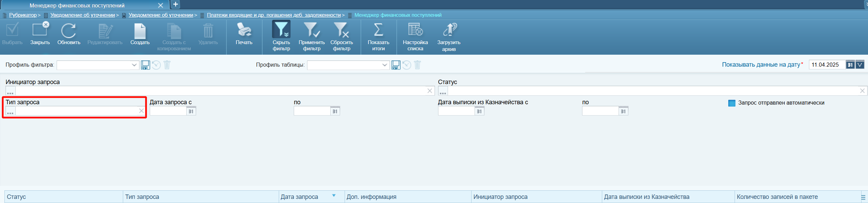Select Менеджер финансовых поступлений tab
The image size is (868, 203).
click(77, 5)
